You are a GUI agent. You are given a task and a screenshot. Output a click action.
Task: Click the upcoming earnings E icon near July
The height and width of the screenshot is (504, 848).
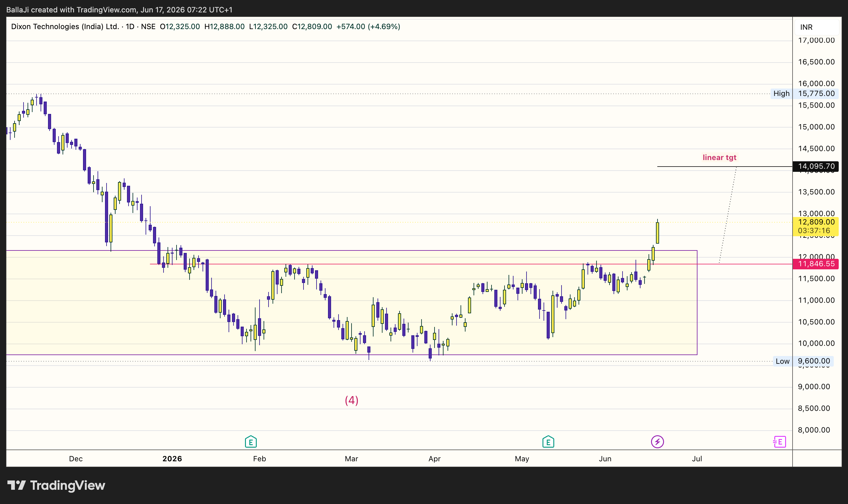pyautogui.click(x=779, y=442)
